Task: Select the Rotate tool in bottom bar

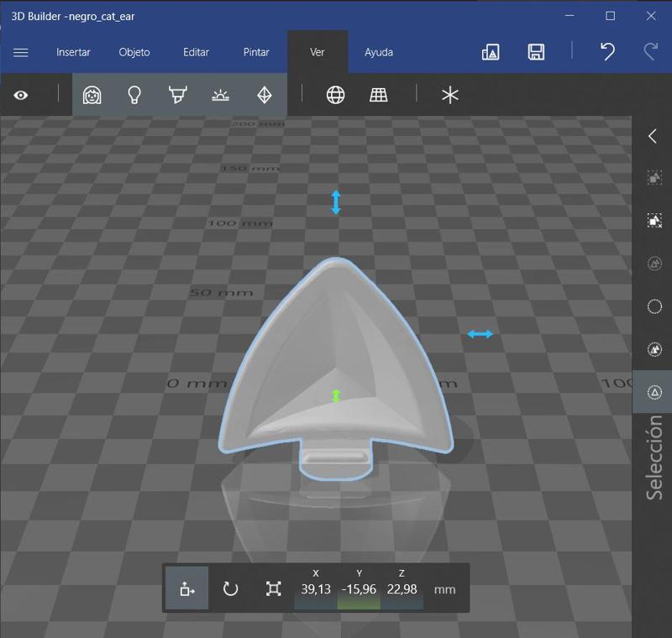Action: (x=230, y=588)
